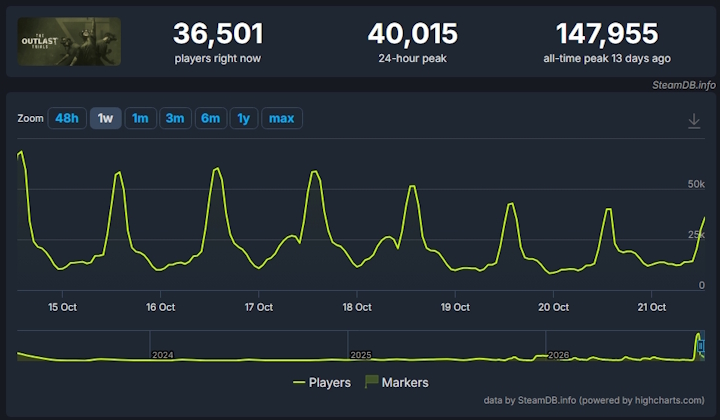Click the 2024 label in the navigator
Viewport: 720px width, 420px height.
pos(163,355)
